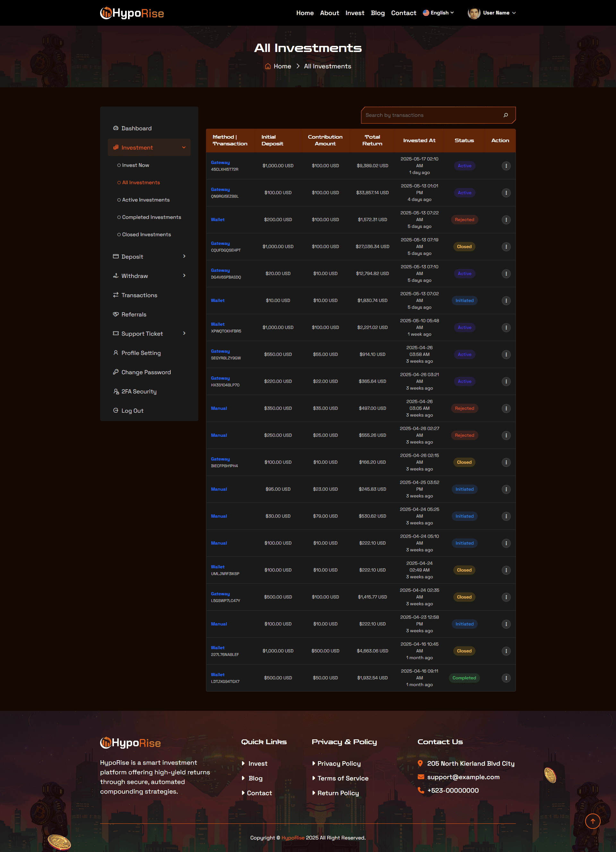Screen dimensions: 616x852
Task: Open action menu for QN9RGI5EZ88L row
Action: point(506,193)
